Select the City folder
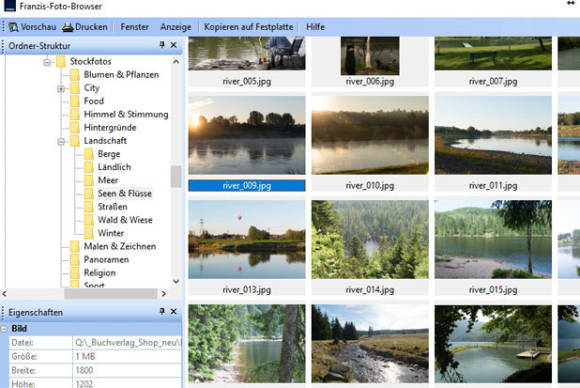Image resolution: width=580 pixels, height=388 pixels. [91, 88]
